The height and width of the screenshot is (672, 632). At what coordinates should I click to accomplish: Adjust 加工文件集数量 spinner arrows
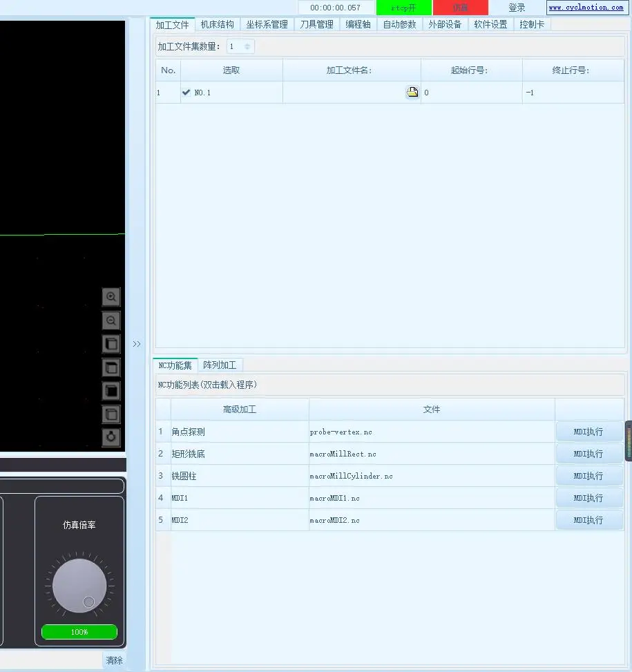[x=247, y=46]
